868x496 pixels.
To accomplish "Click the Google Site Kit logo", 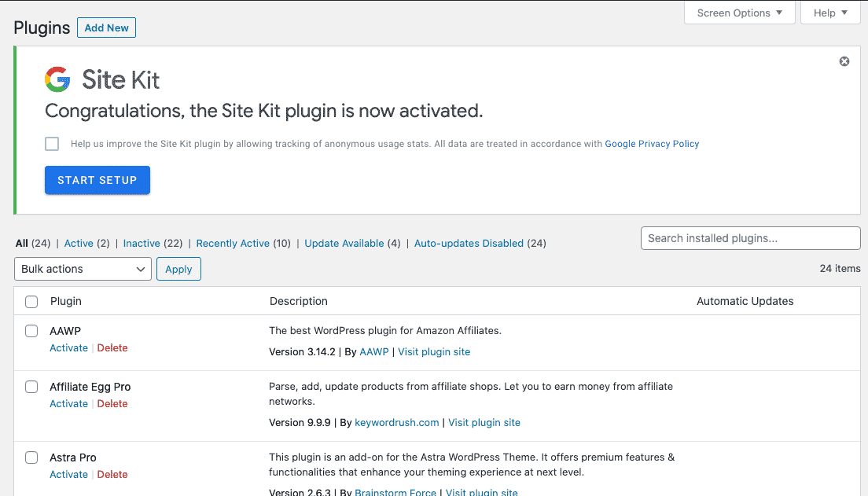I will (57, 79).
